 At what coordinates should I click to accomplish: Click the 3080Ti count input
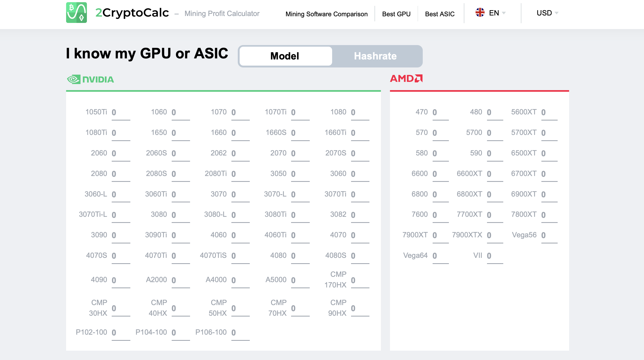(x=300, y=215)
